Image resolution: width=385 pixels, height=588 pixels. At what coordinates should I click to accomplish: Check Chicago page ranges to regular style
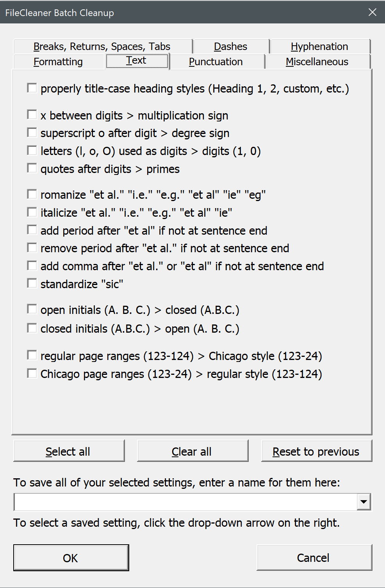[x=32, y=373]
